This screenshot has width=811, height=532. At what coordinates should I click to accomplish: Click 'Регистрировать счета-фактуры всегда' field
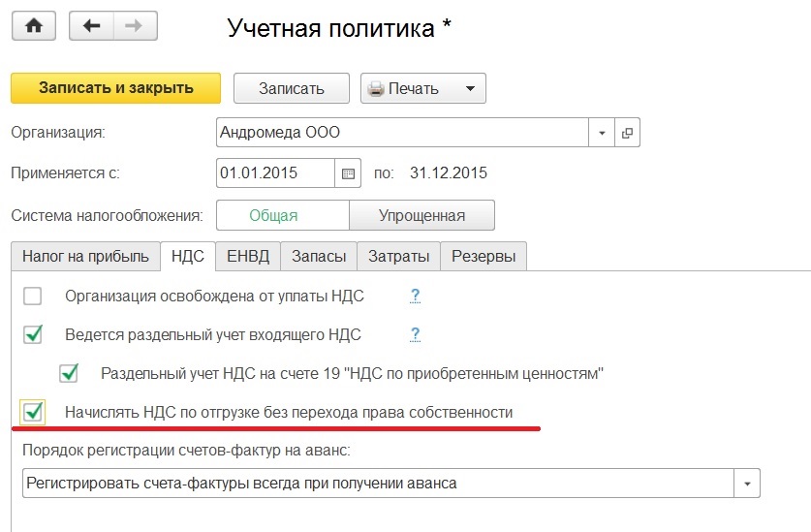tap(378, 484)
